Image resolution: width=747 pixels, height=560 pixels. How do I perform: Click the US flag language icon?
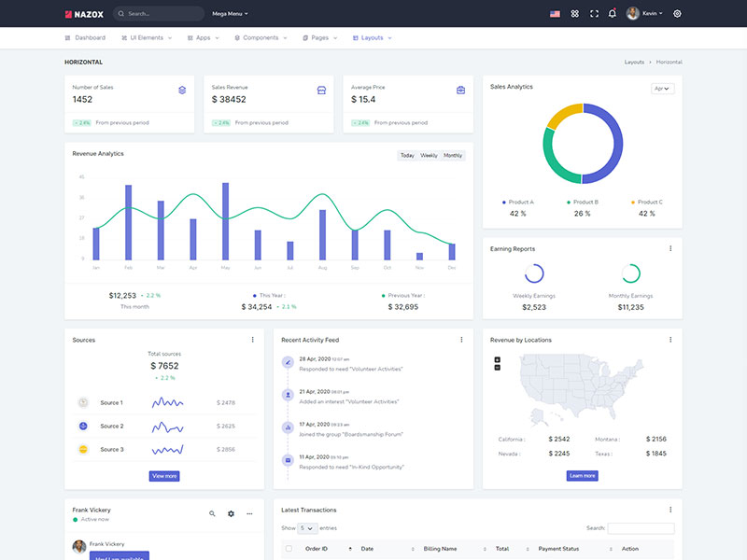[x=555, y=14]
